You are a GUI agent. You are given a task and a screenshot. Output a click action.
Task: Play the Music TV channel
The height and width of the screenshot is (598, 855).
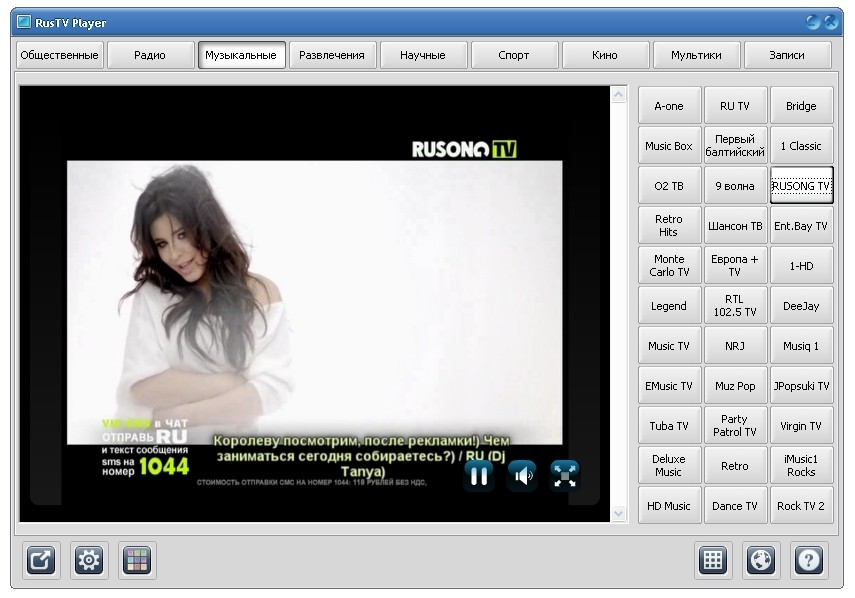[669, 346]
